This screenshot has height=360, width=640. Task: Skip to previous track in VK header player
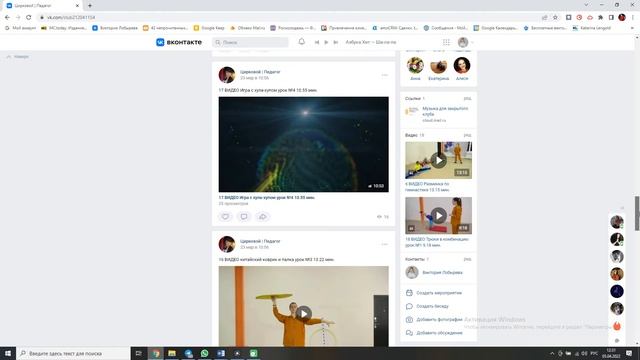point(317,42)
